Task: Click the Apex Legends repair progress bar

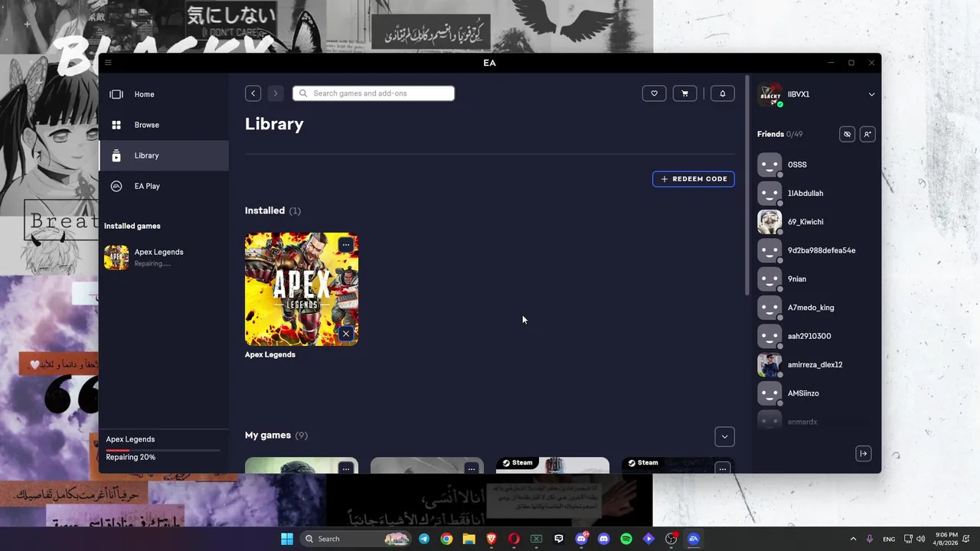Action: click(163, 450)
